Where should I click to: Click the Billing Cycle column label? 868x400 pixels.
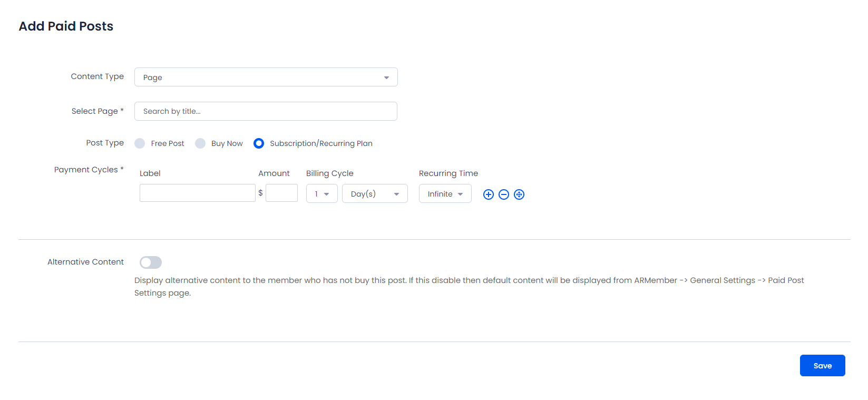[330, 173]
